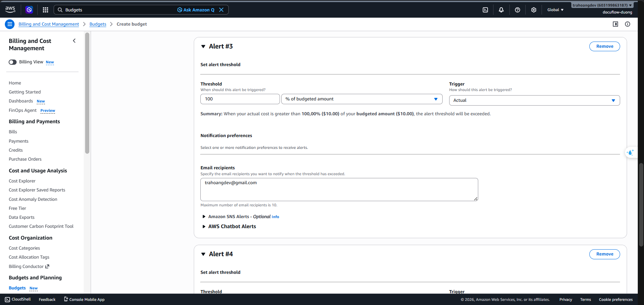Clear the Budgets search with X icon
644x305 pixels.
(221, 10)
